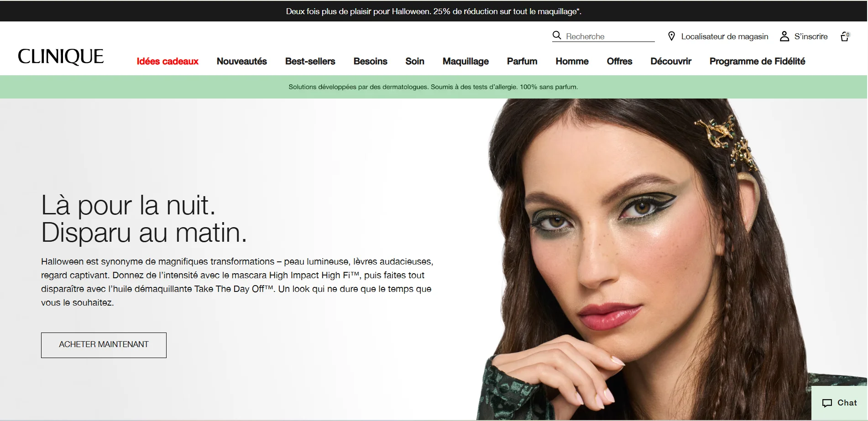
Task: Click the Acheter Maintenant button
Action: [x=104, y=345]
